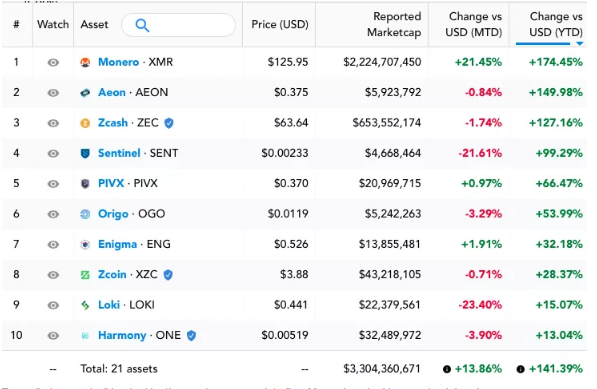Click total marketcap $3,304,360,671
This screenshot has width=597, height=389.
pyautogui.click(x=382, y=369)
